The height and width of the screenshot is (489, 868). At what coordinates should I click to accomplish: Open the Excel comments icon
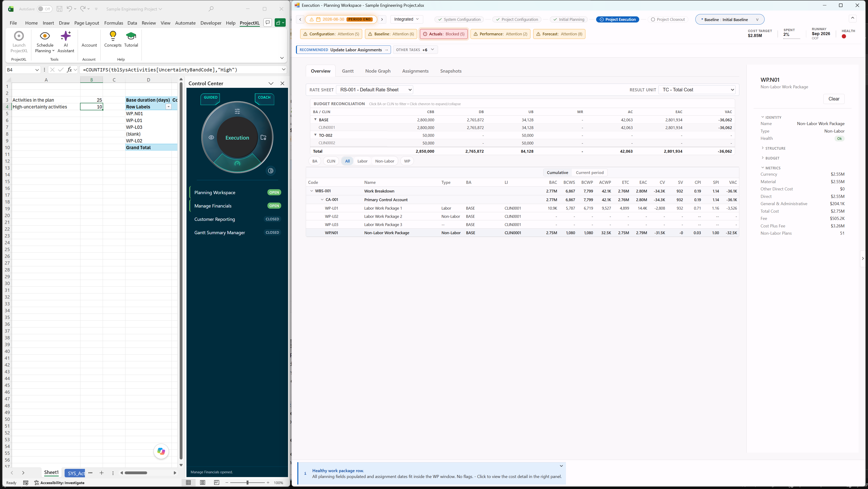click(268, 22)
